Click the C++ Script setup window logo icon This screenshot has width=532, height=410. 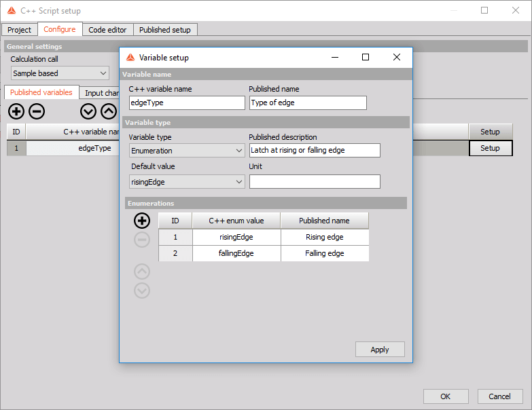(x=12, y=11)
